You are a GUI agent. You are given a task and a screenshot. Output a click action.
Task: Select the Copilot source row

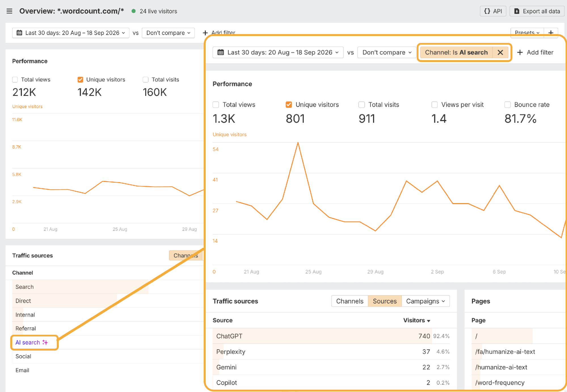[331, 383]
